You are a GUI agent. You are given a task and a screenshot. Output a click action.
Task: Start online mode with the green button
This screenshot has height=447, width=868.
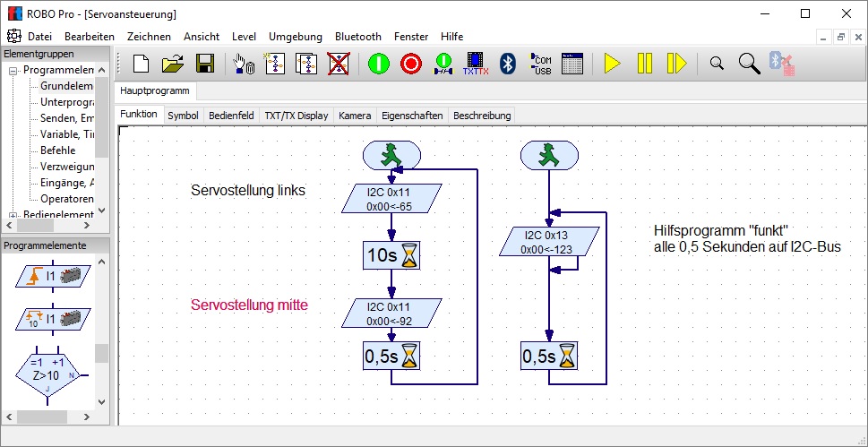pyautogui.click(x=378, y=64)
